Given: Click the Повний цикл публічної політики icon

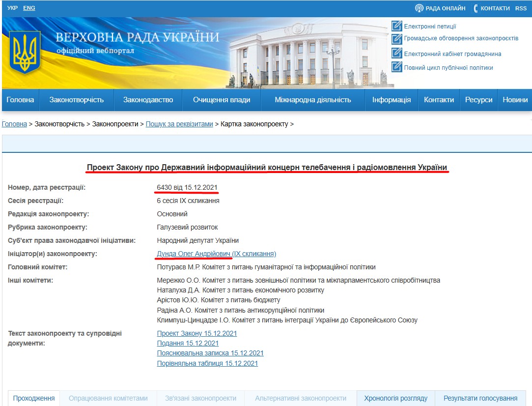Looking at the screenshot, I should [x=396, y=67].
